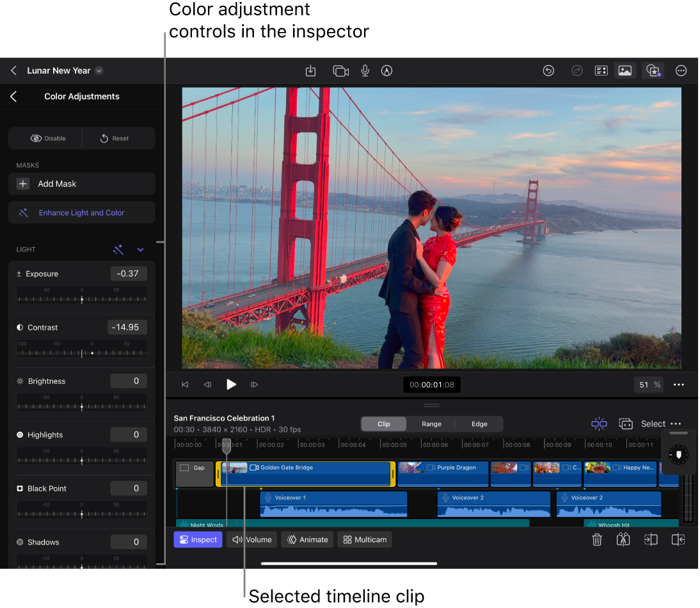Open the camera recording icon
This screenshot has width=700, height=608.
pos(340,71)
